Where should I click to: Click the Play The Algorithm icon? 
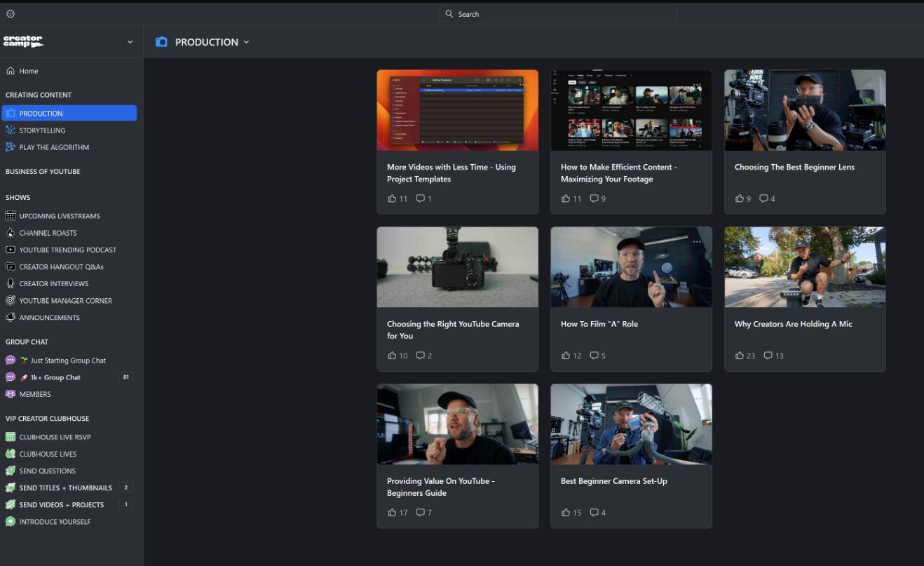click(x=11, y=147)
